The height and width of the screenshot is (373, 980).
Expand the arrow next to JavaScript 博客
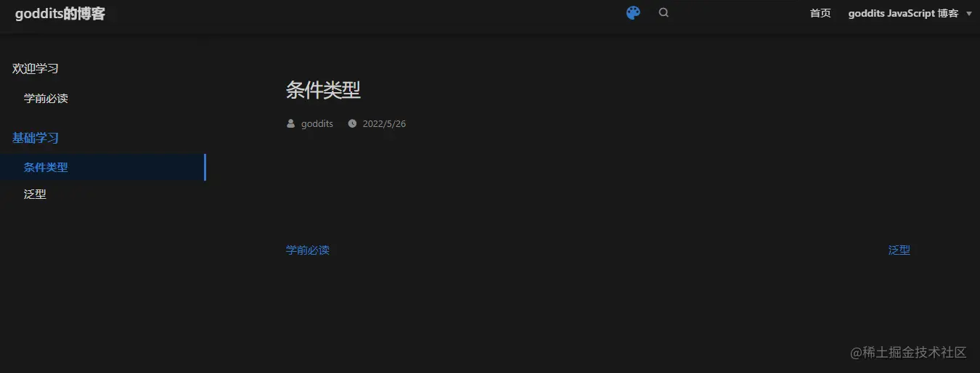[968, 14]
